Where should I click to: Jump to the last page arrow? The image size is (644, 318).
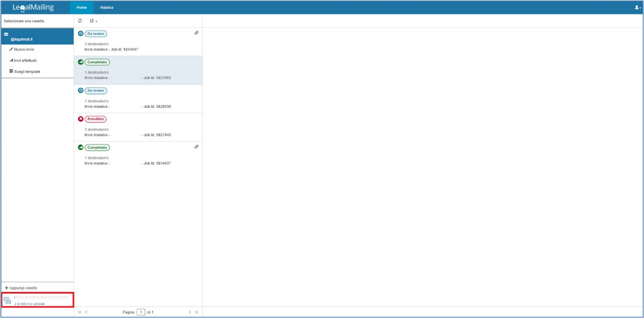click(x=196, y=312)
